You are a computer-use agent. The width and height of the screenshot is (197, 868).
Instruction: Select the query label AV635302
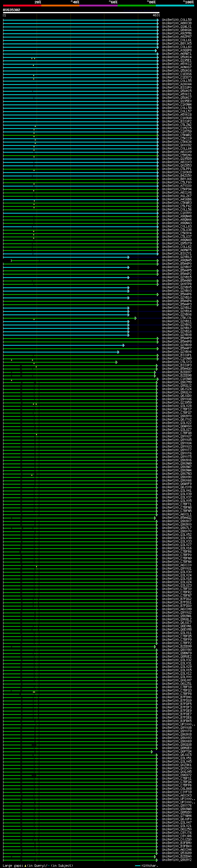click(x=11, y=10)
